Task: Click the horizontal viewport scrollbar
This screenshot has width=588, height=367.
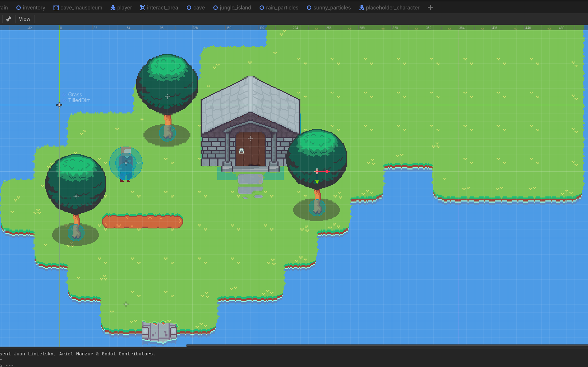Action: tap(386, 345)
